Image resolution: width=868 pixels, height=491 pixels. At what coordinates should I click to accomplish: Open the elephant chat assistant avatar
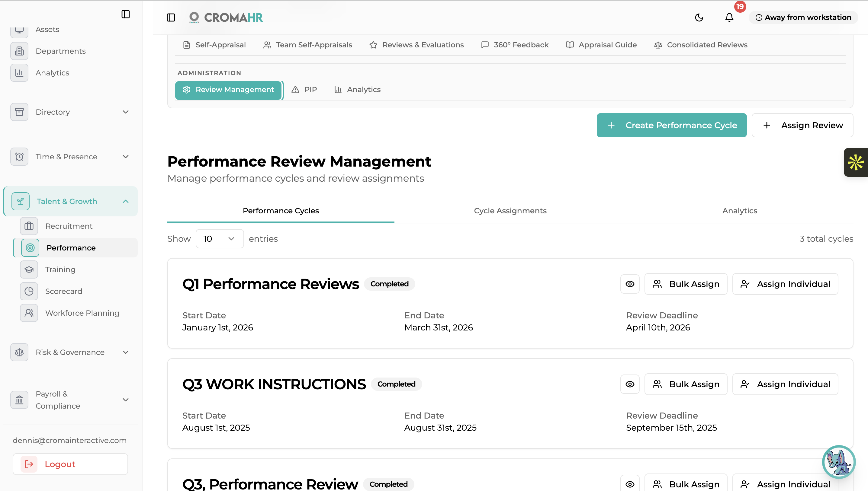tap(839, 462)
